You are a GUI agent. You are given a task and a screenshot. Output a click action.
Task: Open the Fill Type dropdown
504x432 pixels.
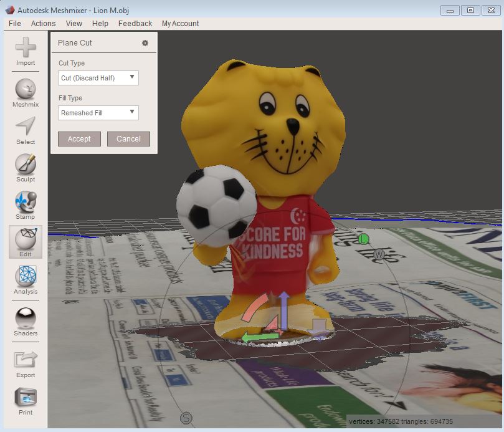pos(98,113)
